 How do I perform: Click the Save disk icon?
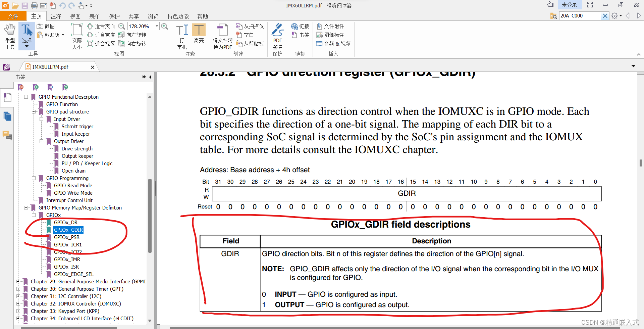point(25,5)
